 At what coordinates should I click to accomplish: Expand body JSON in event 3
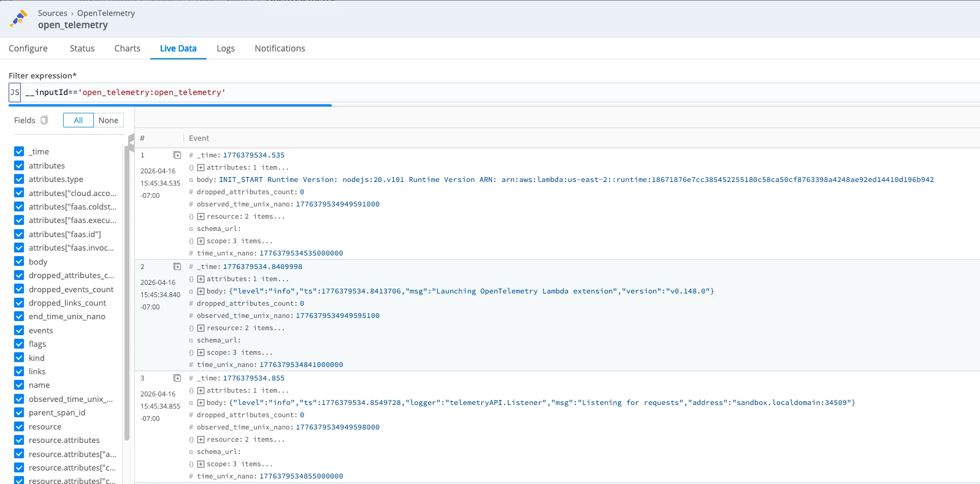[201, 403]
